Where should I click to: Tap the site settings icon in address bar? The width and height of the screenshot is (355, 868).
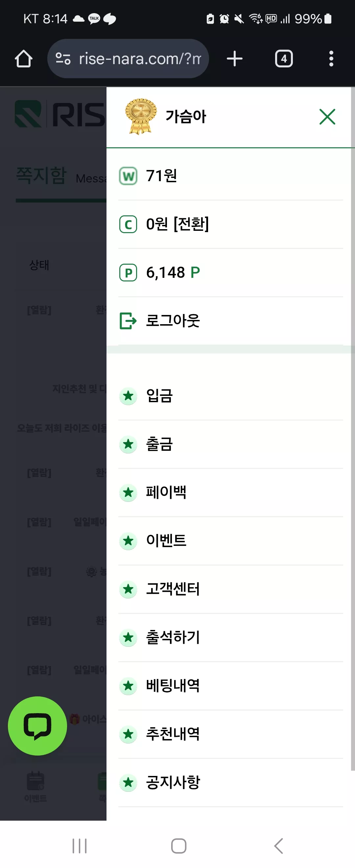click(63, 59)
